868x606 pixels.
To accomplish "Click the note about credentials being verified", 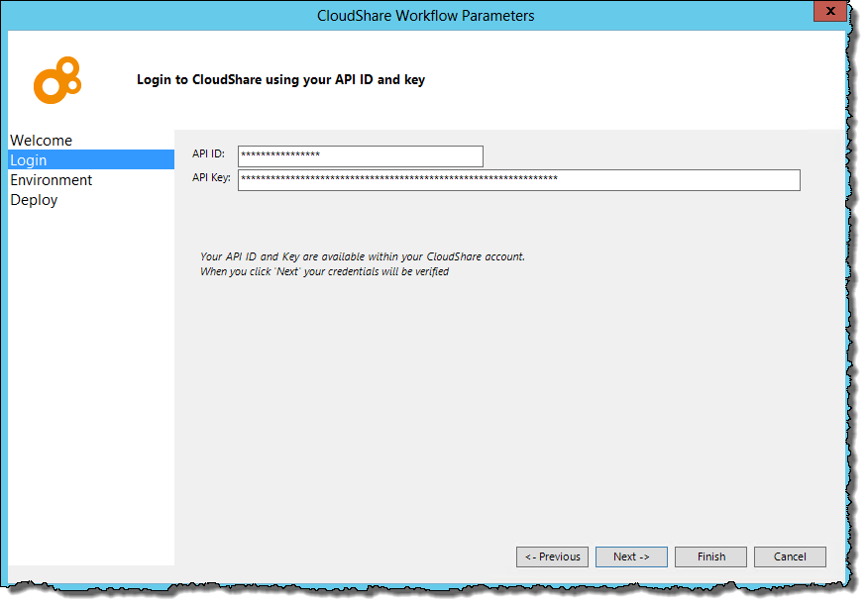I will (324, 271).
